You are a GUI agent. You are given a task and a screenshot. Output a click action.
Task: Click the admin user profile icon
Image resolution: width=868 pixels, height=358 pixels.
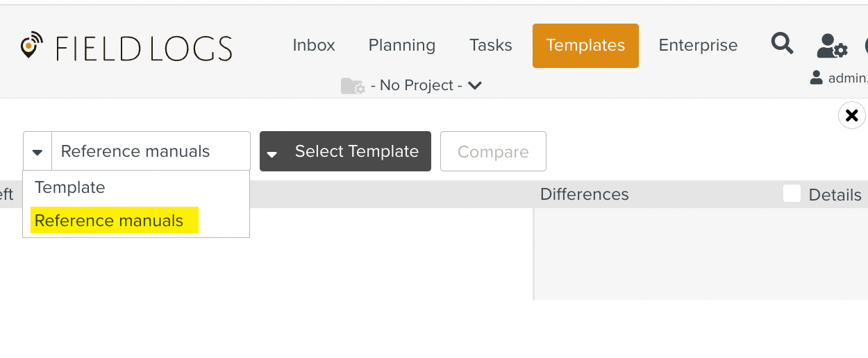[x=817, y=78]
